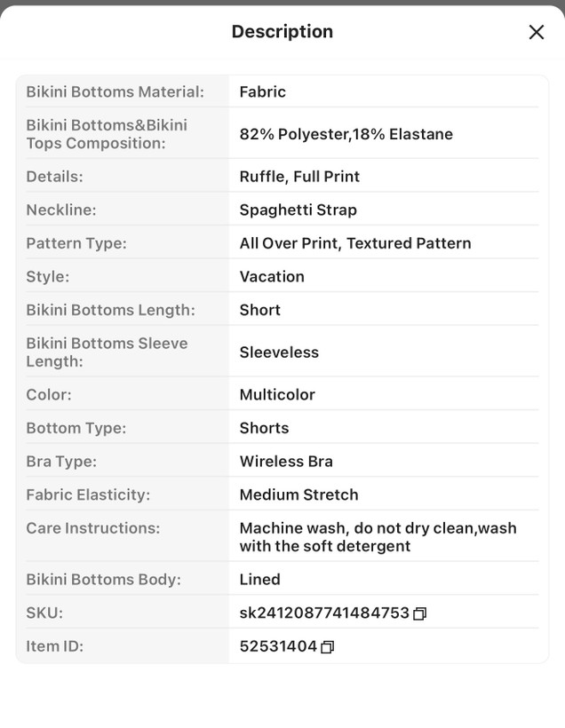
Task: Click the Medium Stretch elasticity value
Action: click(x=298, y=495)
